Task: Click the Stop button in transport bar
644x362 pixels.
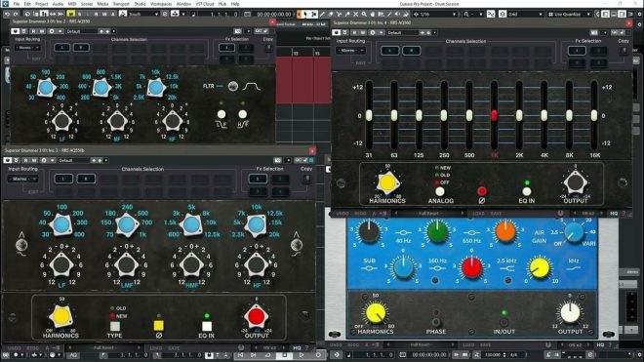Action: click(285, 354)
